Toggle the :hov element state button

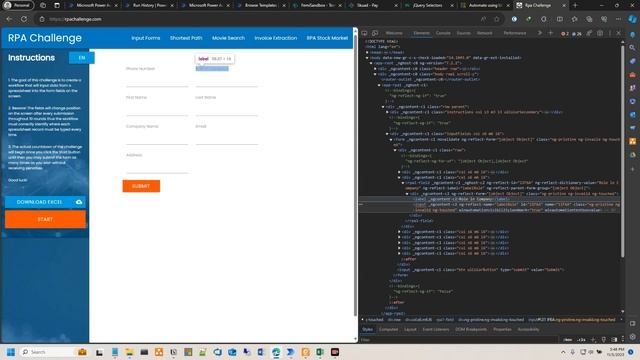pyautogui.click(x=567, y=340)
